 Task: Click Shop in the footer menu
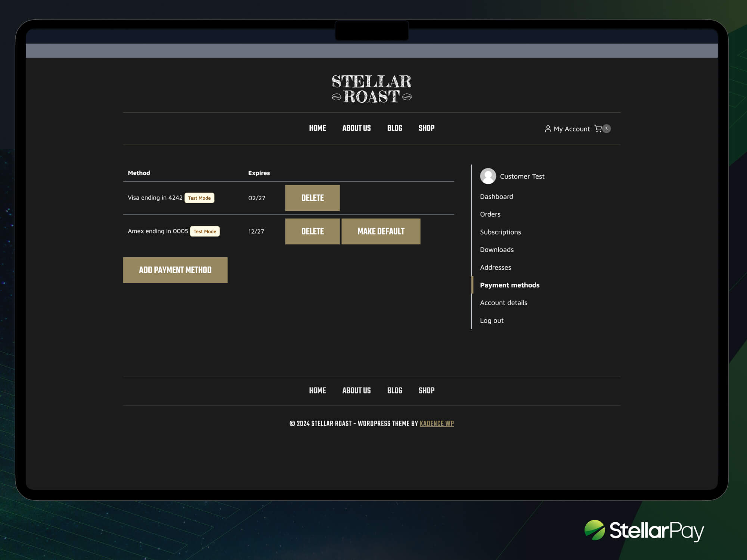click(426, 391)
